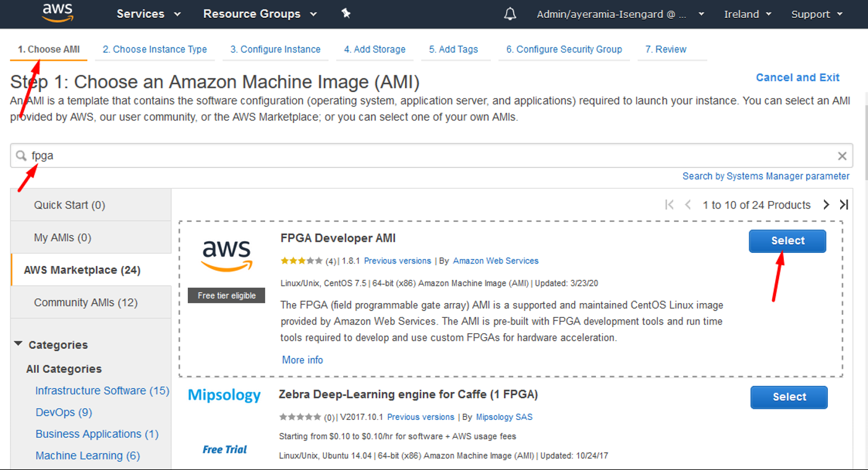Viewport: 868px width, 470px height.
Task: Click All Categories heading
Action: pyautogui.click(x=64, y=369)
